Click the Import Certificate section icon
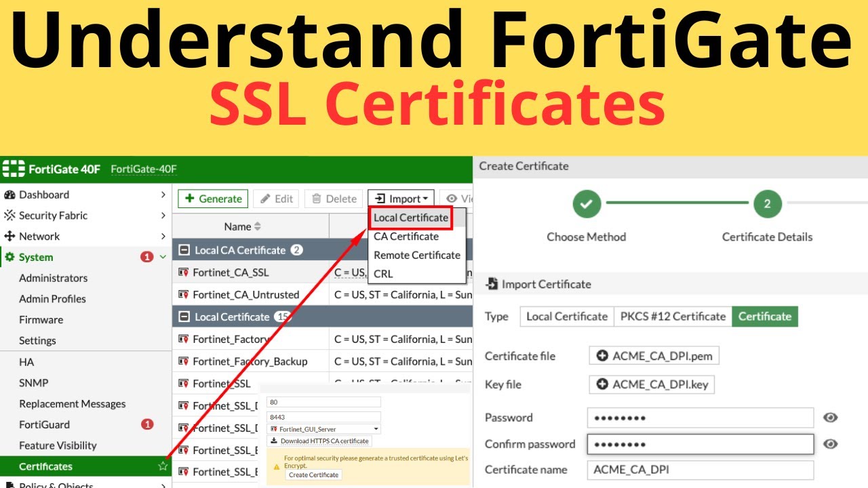 491,284
